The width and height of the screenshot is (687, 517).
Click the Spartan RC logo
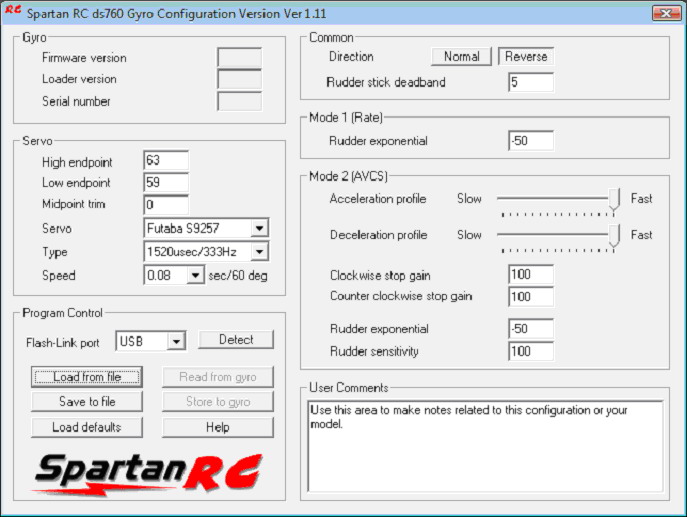[x=148, y=475]
